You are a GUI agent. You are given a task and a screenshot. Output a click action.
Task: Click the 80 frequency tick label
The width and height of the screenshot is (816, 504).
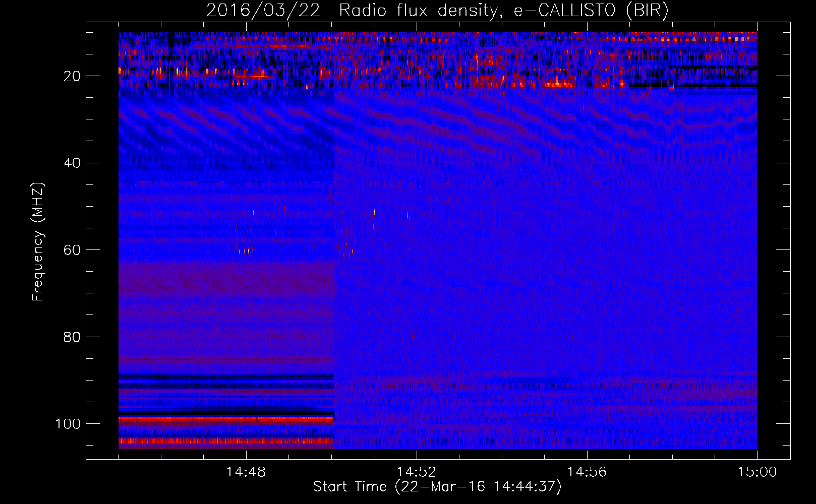click(72, 337)
